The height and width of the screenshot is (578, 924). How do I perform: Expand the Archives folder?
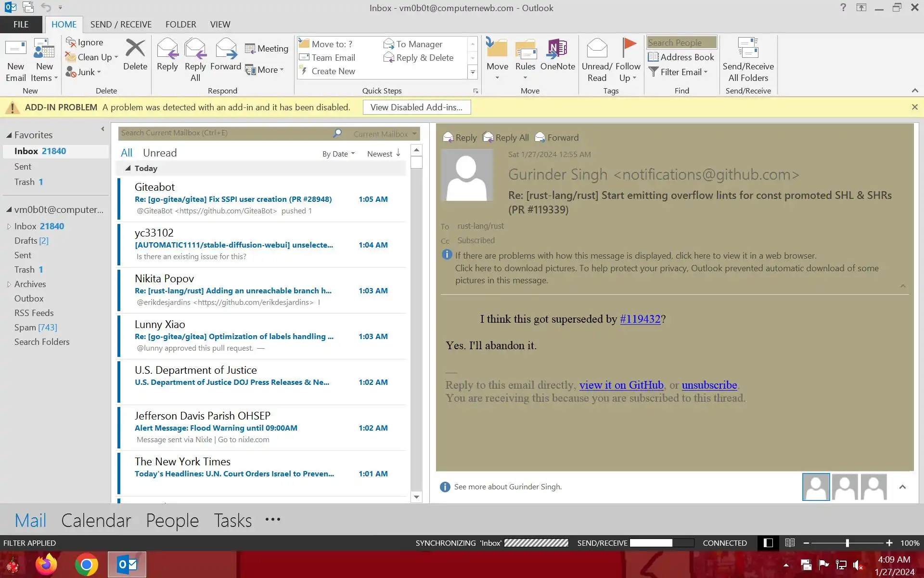coord(9,284)
